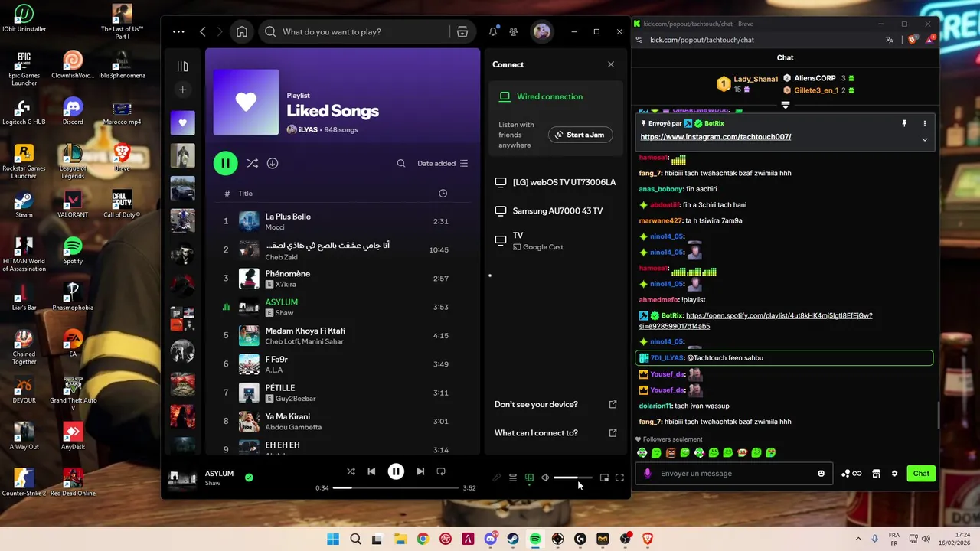Open the Date added sort dropdown
This screenshot has height=551, width=980.
point(443,163)
